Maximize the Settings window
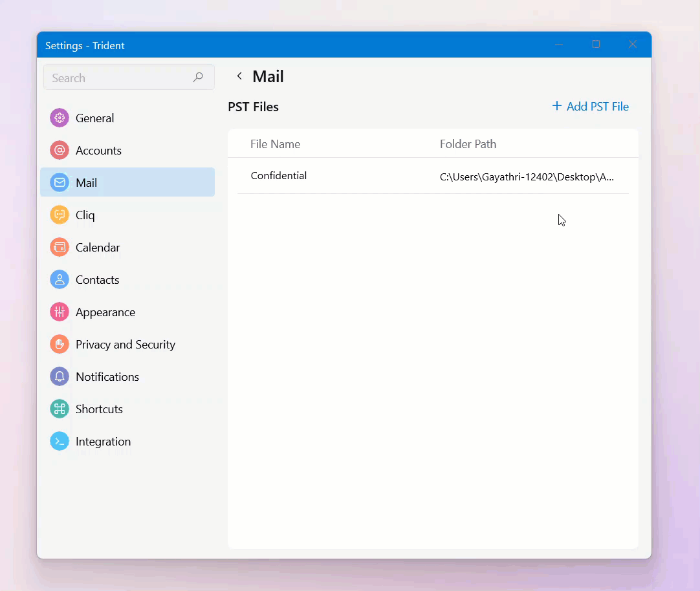700x591 pixels. click(596, 44)
